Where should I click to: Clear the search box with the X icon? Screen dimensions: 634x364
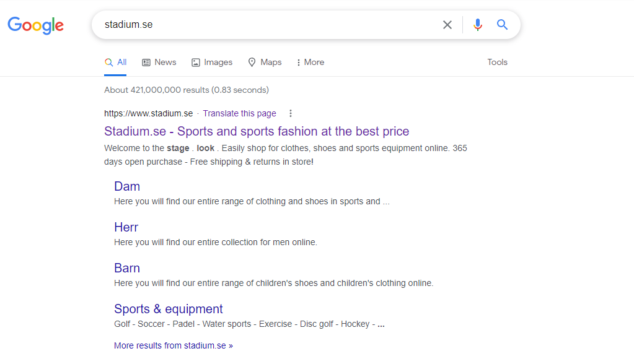click(x=447, y=25)
